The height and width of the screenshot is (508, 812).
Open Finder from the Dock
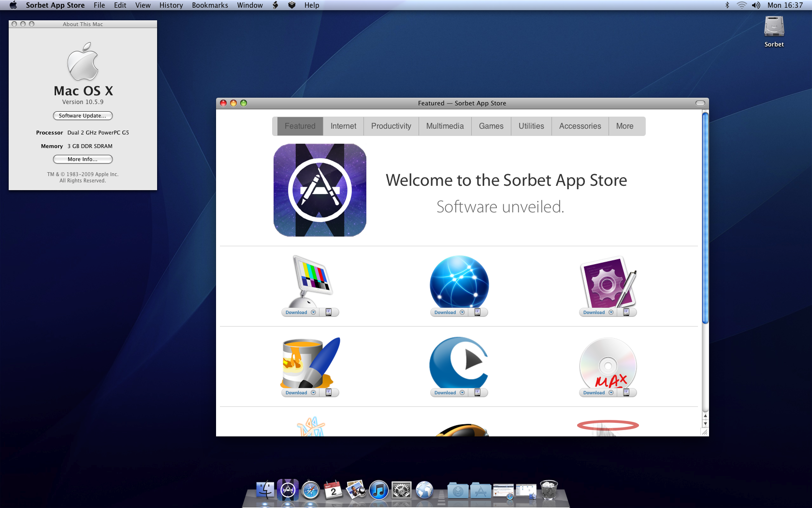tap(265, 490)
